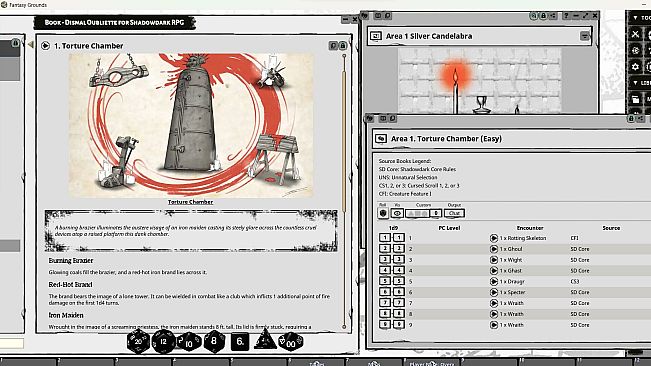Roll the d8 die
The image size is (651, 366).
tap(214, 342)
